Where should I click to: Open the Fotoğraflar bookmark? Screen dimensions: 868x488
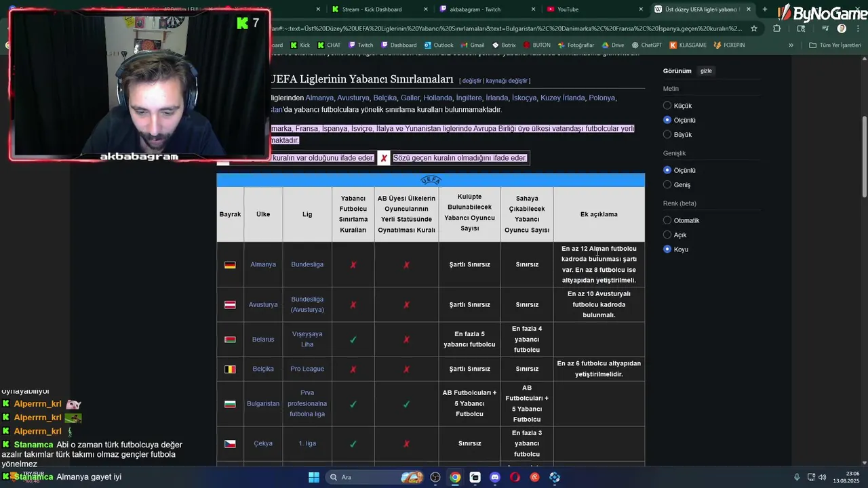[576, 45]
